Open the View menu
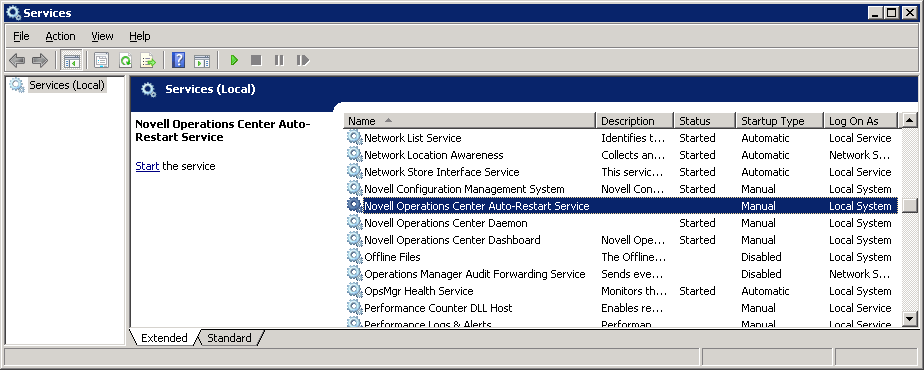The height and width of the screenshot is (370, 924). point(102,36)
